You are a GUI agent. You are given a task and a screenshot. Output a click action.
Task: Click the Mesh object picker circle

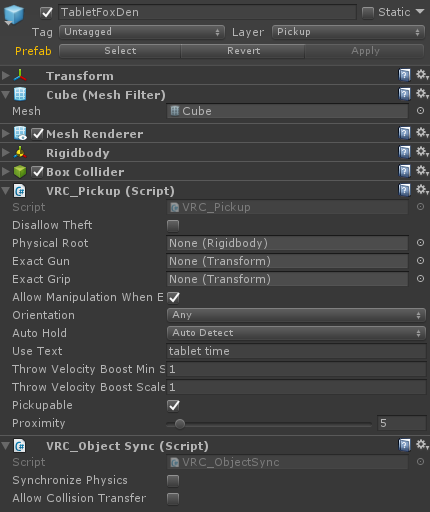pyautogui.click(x=420, y=111)
